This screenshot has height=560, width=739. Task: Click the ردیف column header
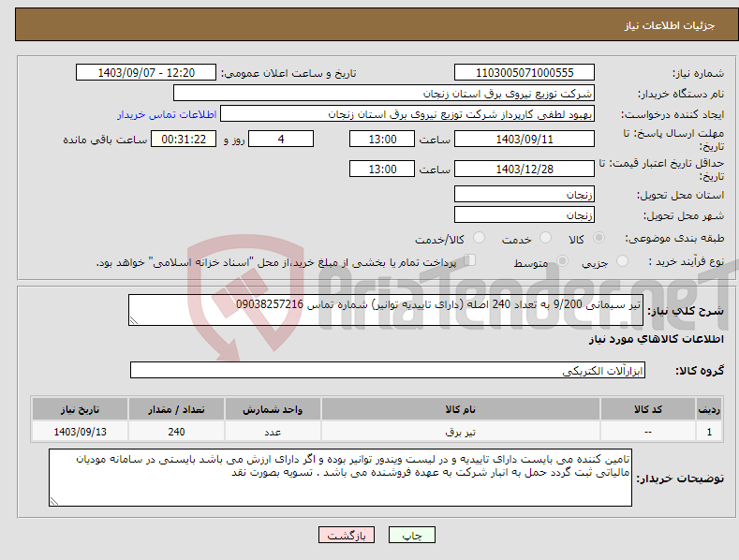tap(709, 409)
